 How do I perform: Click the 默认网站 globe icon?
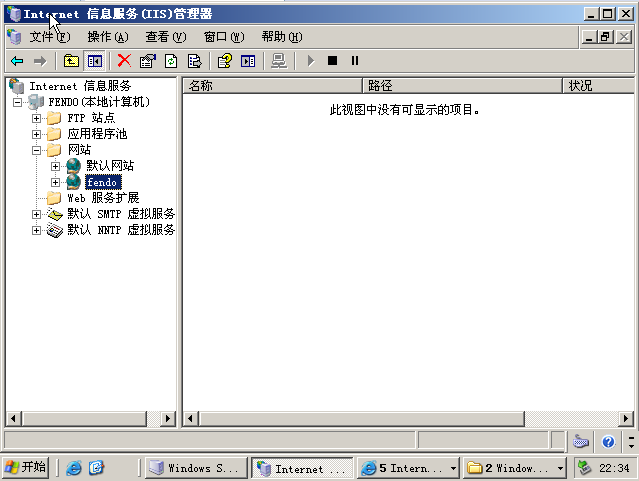pos(73,166)
